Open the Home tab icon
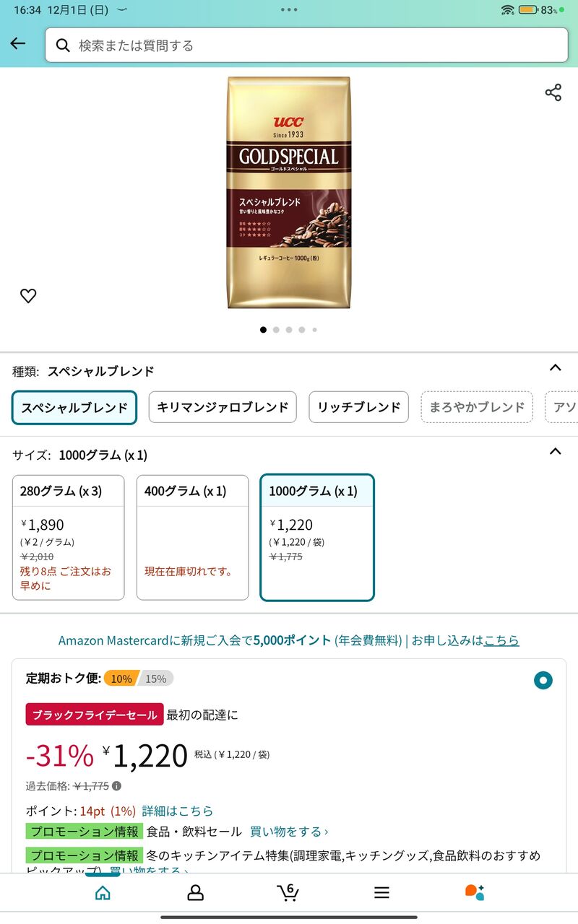This screenshot has width=578, height=924. pyautogui.click(x=103, y=893)
